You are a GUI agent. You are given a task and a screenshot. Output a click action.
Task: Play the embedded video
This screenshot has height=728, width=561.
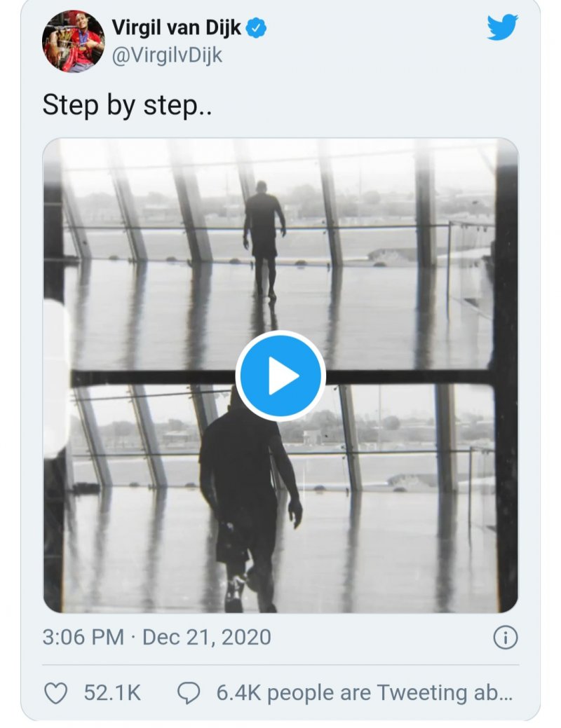(280, 376)
